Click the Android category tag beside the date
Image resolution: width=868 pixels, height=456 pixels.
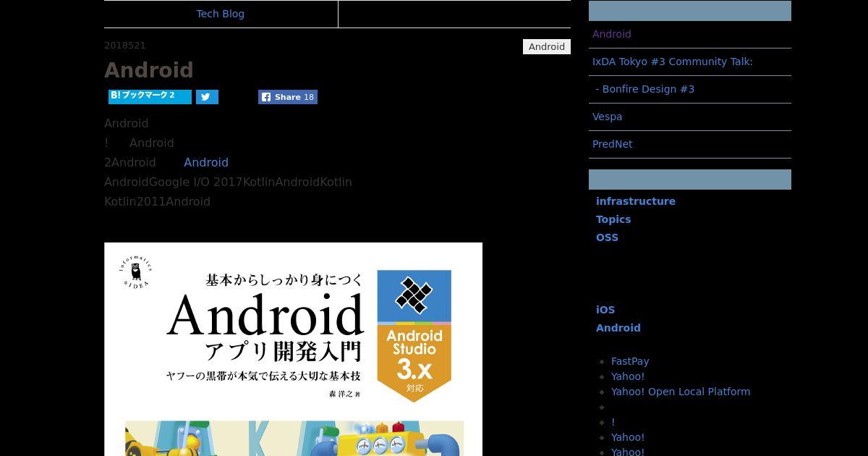coord(547,47)
